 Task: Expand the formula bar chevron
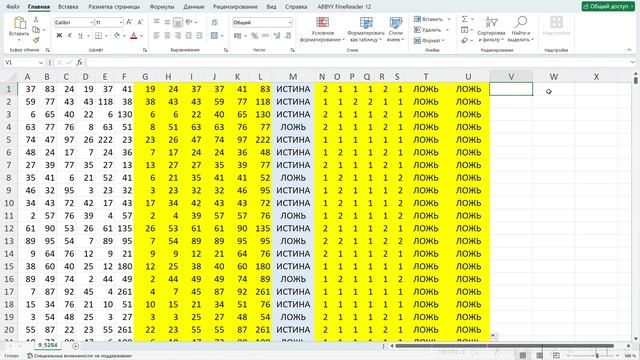coord(633,62)
